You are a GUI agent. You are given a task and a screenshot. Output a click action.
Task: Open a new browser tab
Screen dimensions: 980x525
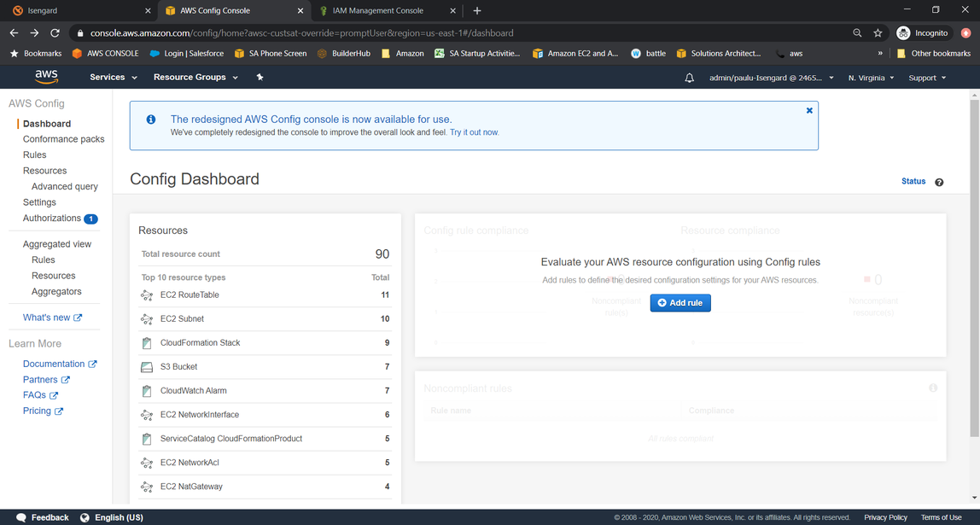(477, 10)
